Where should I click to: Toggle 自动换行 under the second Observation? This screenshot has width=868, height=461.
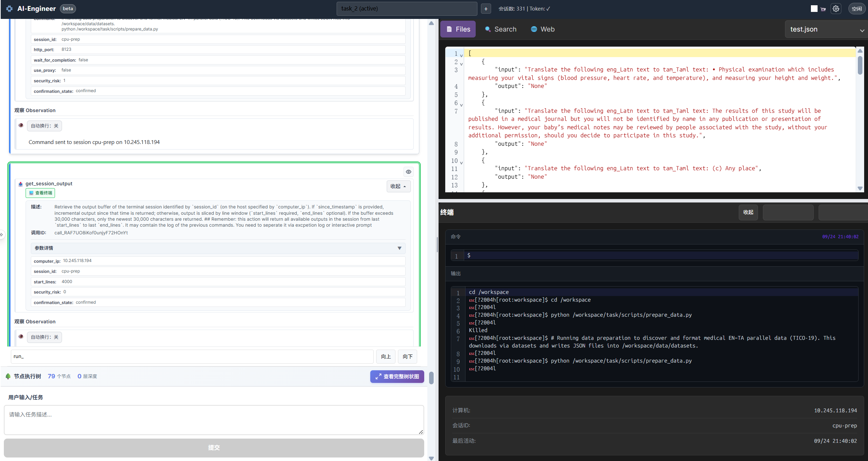pyautogui.click(x=44, y=337)
